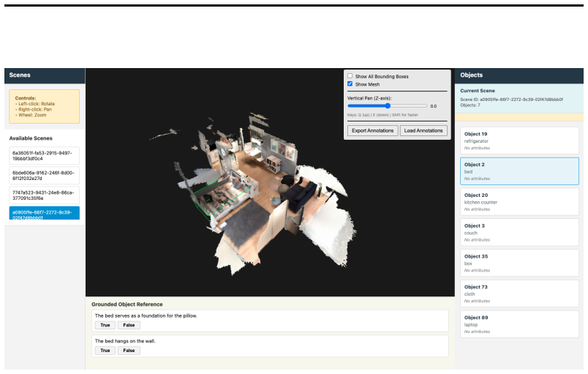Click Object 73 cloth card

(x=519, y=293)
